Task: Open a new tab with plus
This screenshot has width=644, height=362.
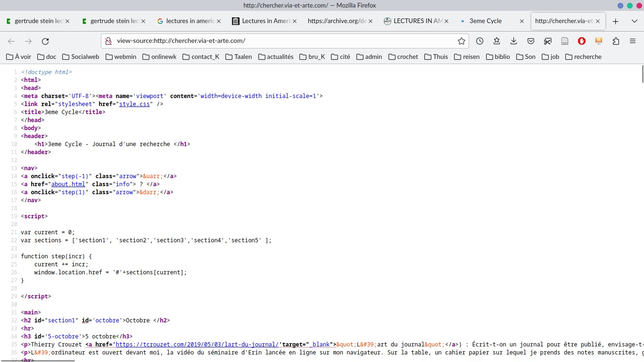Action: click(x=615, y=21)
